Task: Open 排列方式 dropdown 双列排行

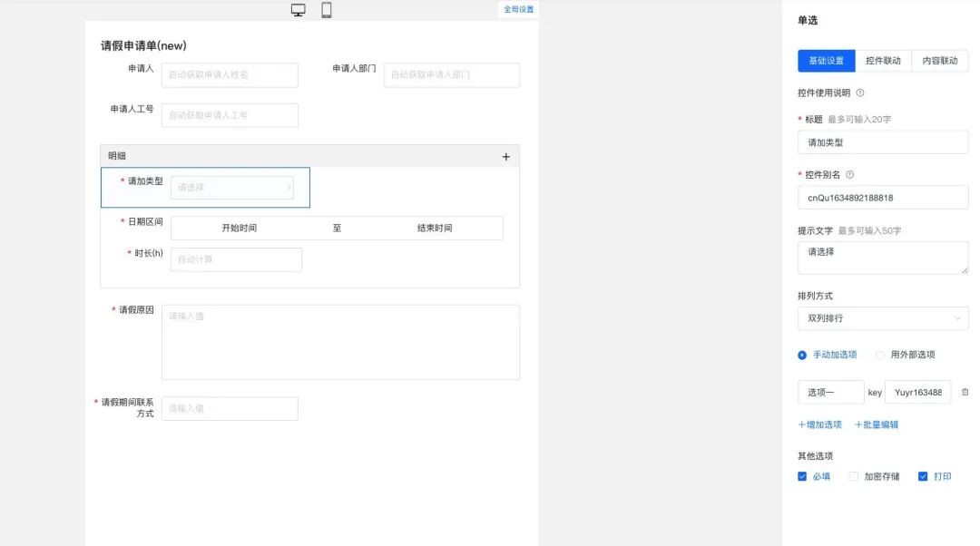Action: click(x=883, y=318)
